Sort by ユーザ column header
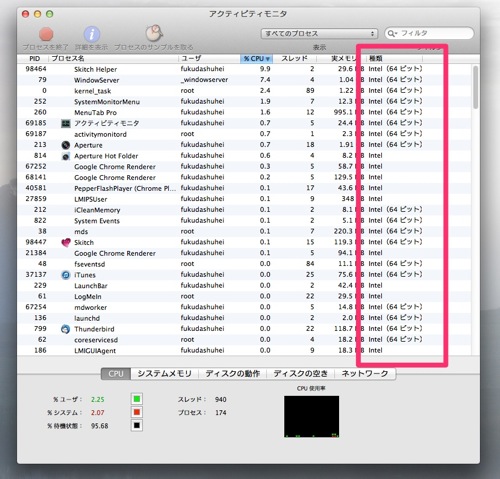Image resolution: width=500 pixels, height=479 pixels. point(209,59)
